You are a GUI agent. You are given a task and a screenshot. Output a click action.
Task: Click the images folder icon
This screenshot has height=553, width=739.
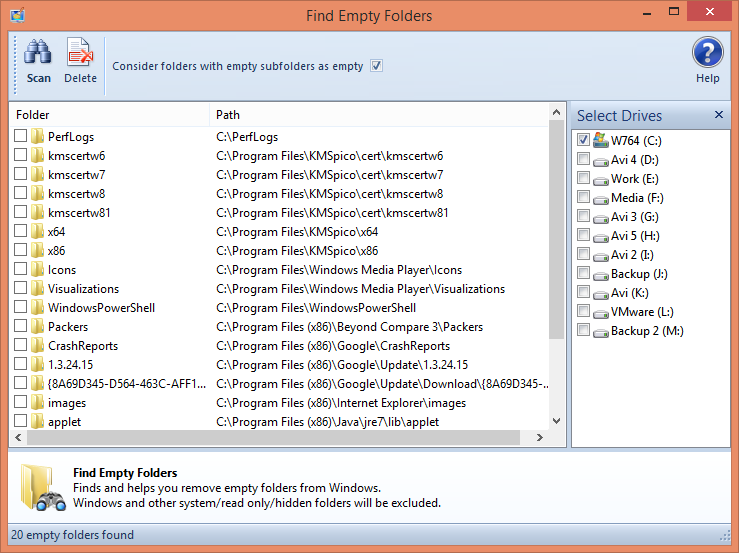[x=37, y=403]
